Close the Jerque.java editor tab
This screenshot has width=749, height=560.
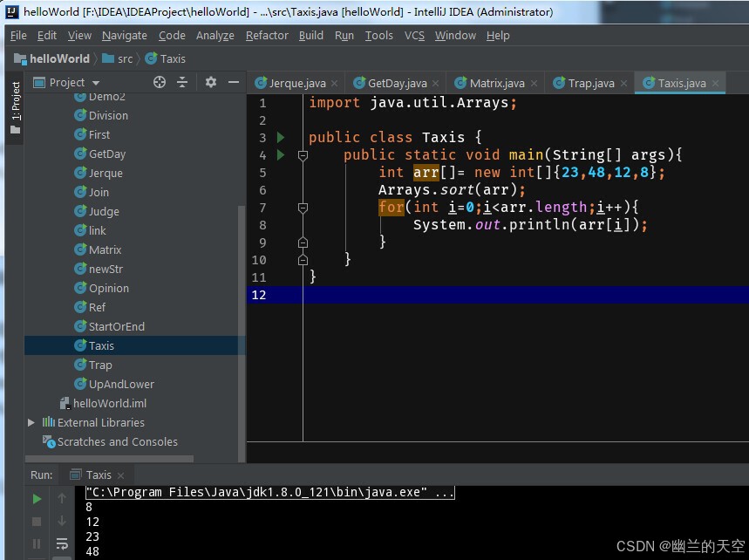click(335, 84)
